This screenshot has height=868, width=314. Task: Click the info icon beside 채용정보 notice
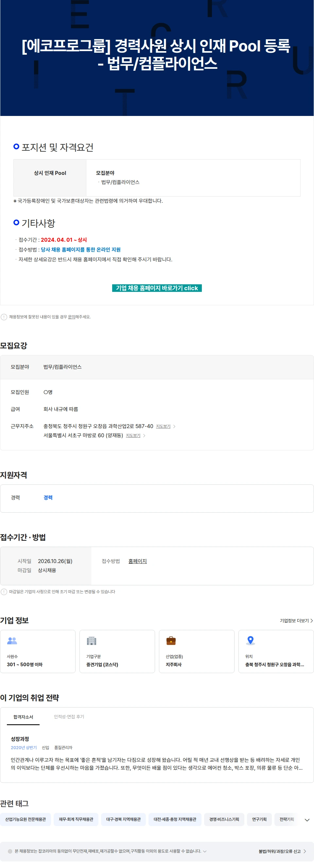pyautogui.click(x=4, y=317)
